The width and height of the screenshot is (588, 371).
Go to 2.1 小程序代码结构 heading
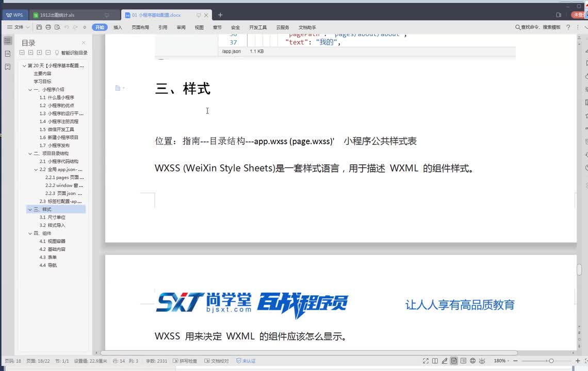coord(59,161)
